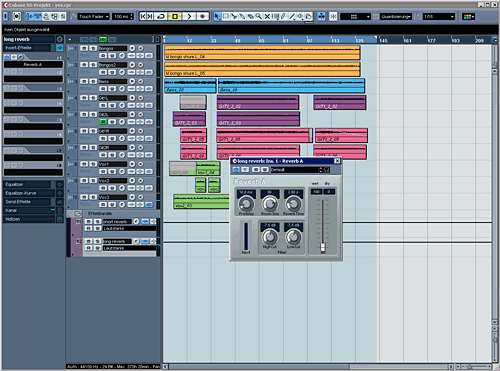Select the Zoom magnifier tool
Image resolution: width=500 pixels, height=371 pixels.
point(259,16)
